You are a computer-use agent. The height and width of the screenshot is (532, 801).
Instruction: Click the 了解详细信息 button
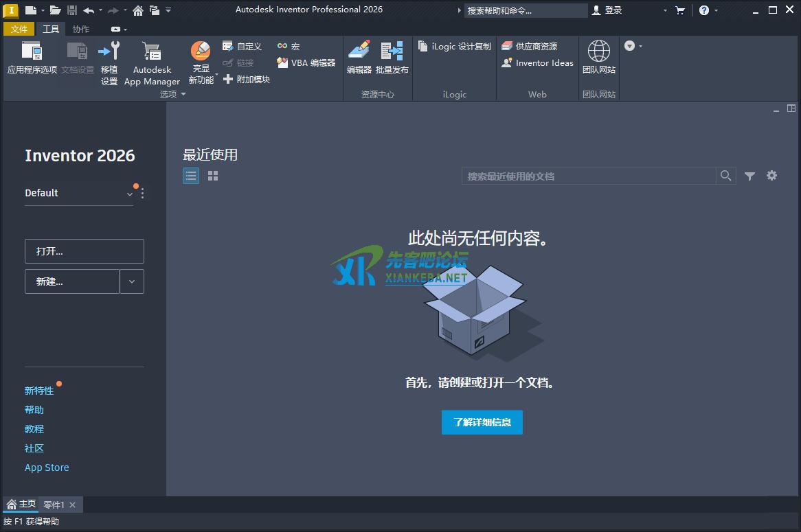pyautogui.click(x=482, y=422)
